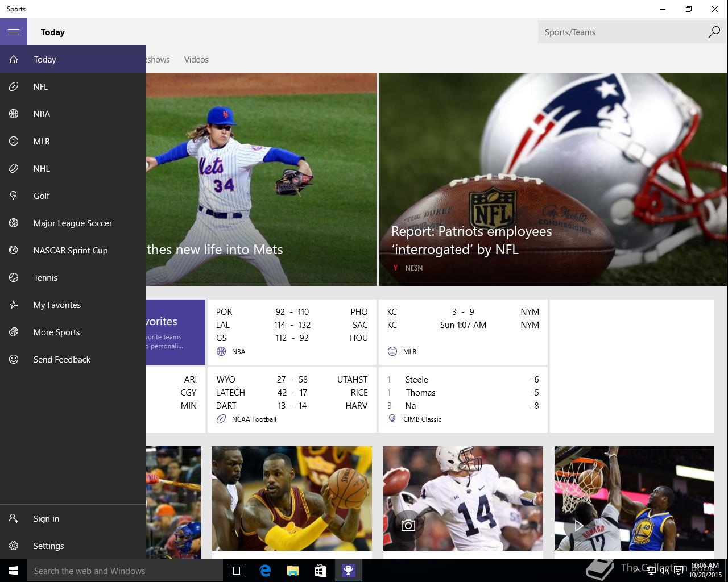Open the Patriots employees interrogated story
The width and height of the screenshot is (728, 582).
pos(553,179)
